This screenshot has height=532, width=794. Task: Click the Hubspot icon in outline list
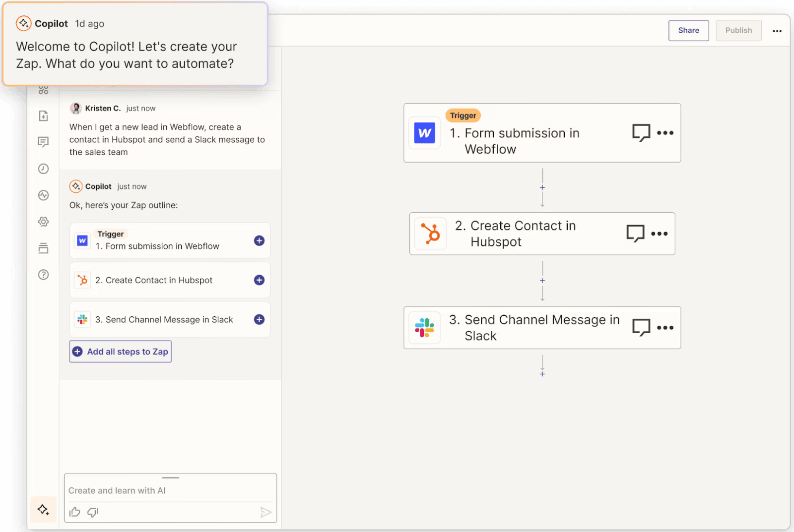point(82,280)
